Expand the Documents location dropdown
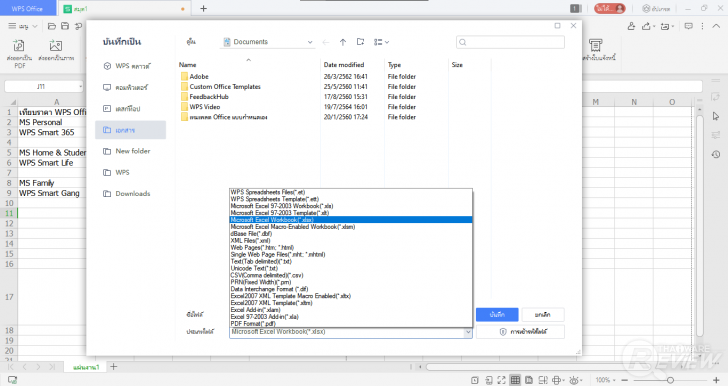This screenshot has height=386, width=728. [x=310, y=42]
